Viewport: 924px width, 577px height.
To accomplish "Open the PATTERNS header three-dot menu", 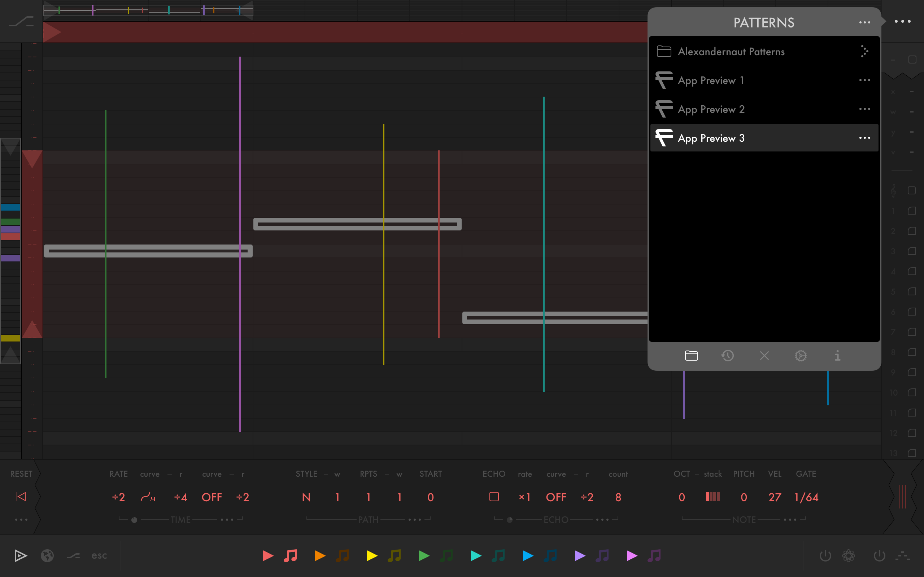I will click(x=864, y=22).
